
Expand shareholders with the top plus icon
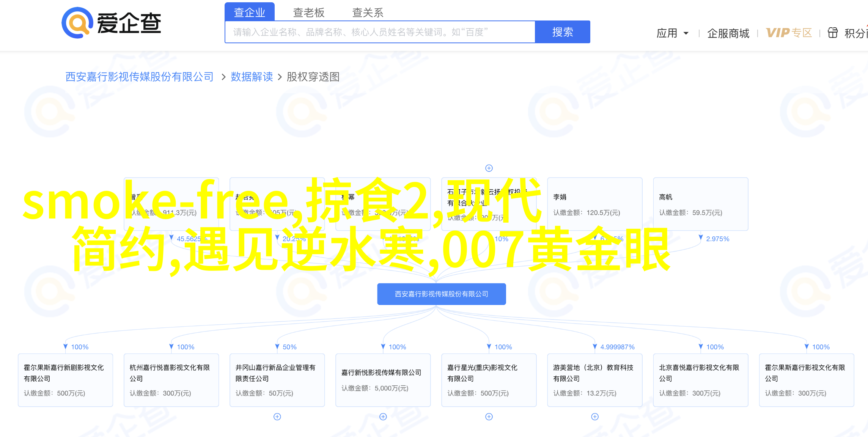click(489, 168)
